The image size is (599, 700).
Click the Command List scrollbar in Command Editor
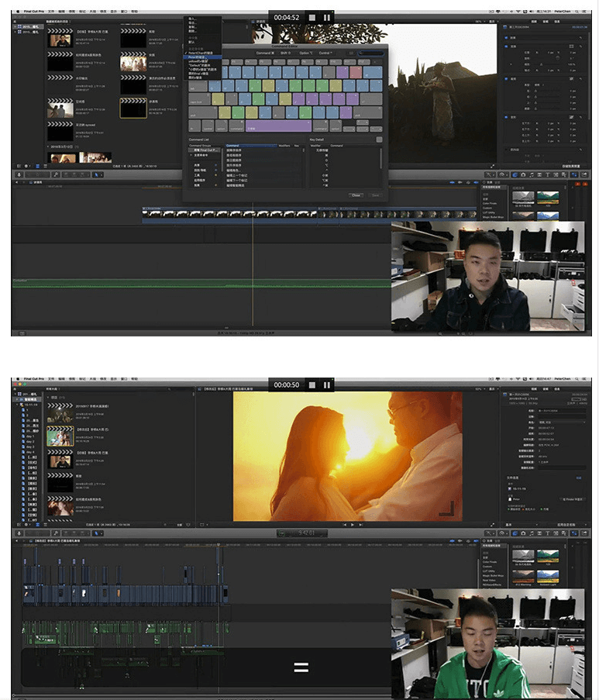click(304, 151)
